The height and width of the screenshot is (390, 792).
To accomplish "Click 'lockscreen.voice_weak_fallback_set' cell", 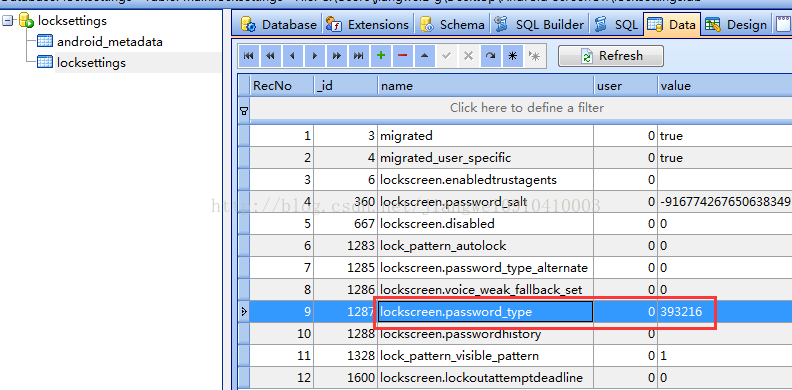I will [485, 290].
